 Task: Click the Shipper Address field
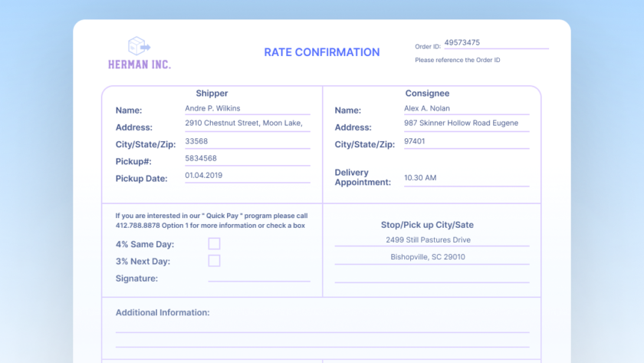[247, 123]
